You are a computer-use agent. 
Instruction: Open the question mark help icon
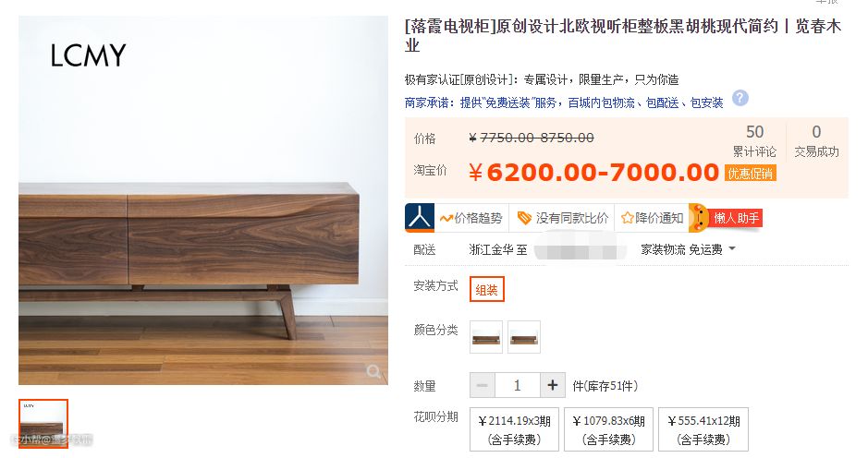click(x=740, y=99)
